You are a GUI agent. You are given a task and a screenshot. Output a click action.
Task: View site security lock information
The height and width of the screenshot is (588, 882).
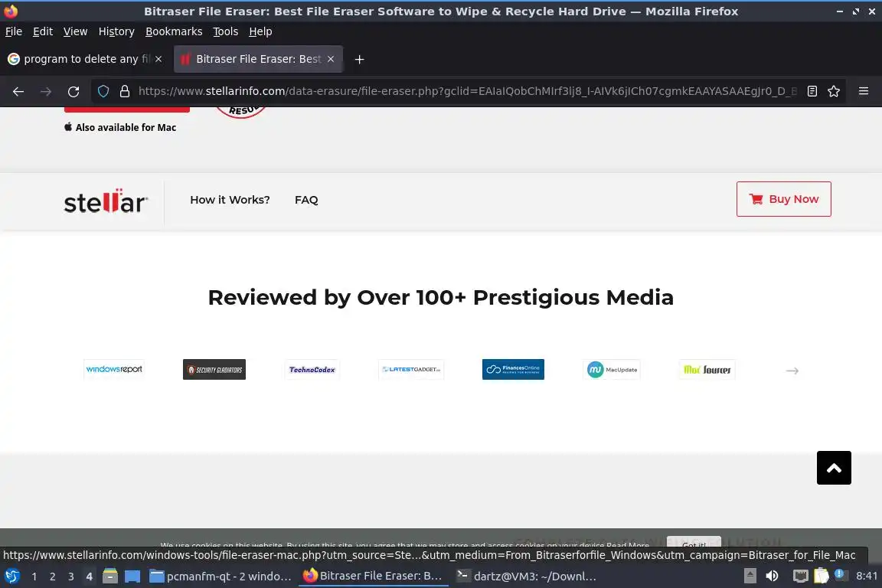click(x=124, y=91)
